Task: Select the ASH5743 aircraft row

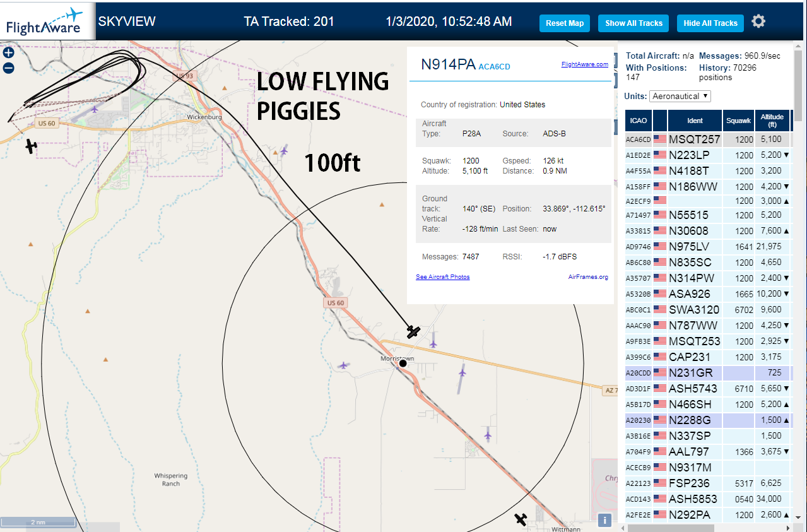Action: [708, 388]
